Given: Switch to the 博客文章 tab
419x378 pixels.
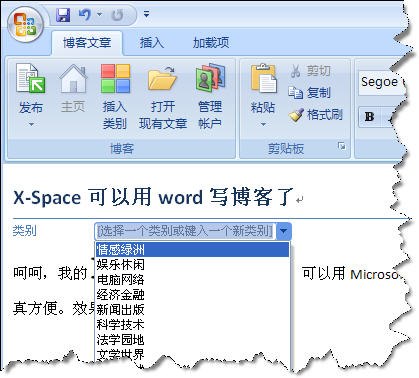Looking at the screenshot, I should click(x=87, y=43).
